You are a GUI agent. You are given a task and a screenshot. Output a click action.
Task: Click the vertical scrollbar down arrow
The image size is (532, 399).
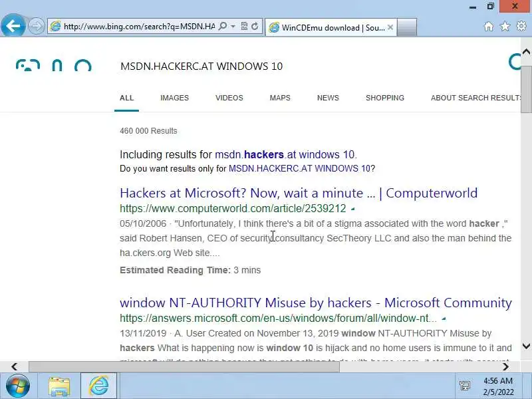click(x=526, y=346)
